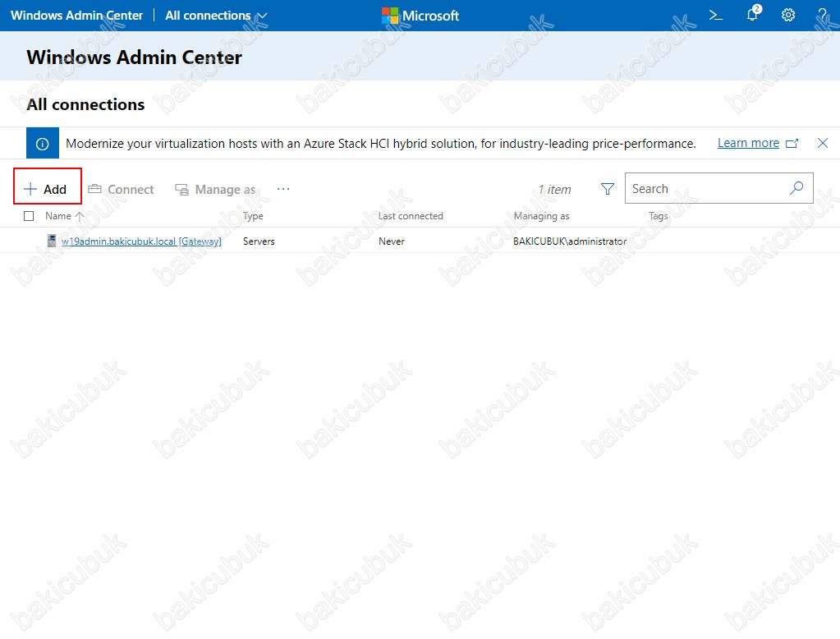Click Windows Admin Center header title
The height and width of the screenshot is (639, 840).
[76, 16]
